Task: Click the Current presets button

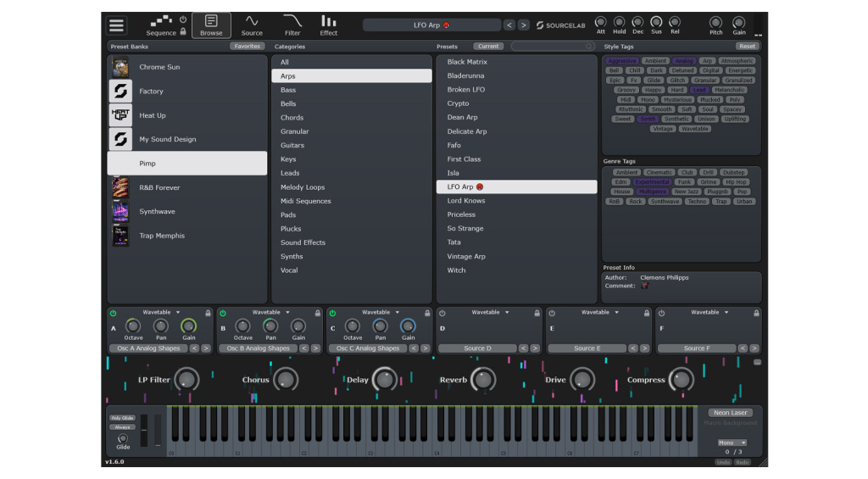Action: pos(488,47)
